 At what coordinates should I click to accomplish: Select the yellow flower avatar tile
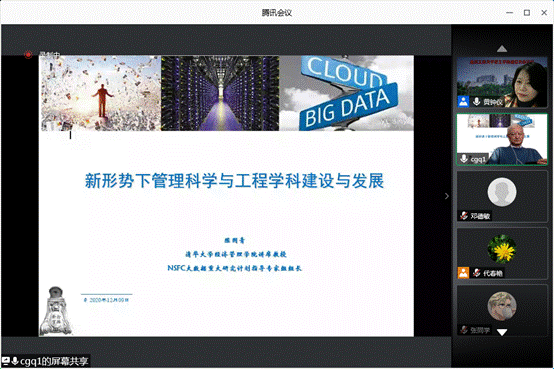pos(502,253)
